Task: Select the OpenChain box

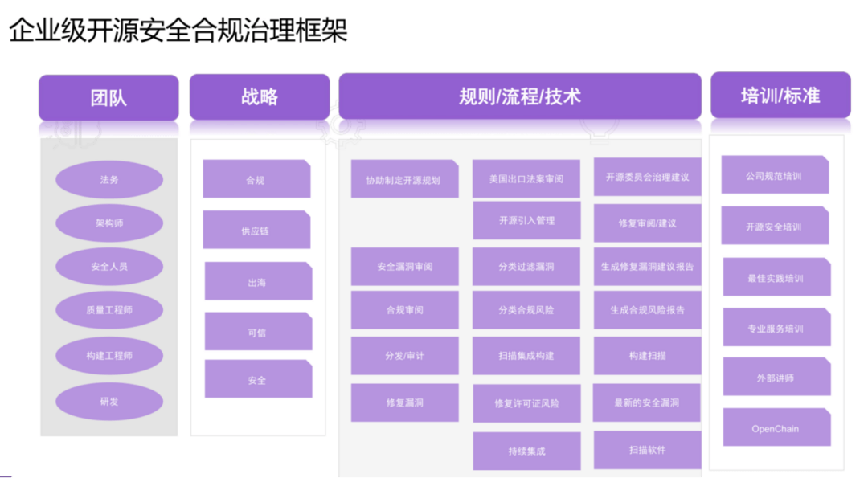Action: pyautogui.click(x=776, y=427)
